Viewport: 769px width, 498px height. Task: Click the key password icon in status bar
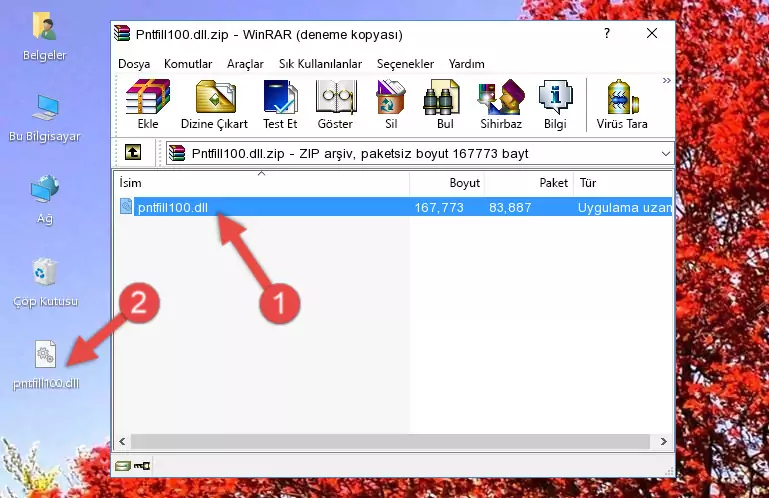pos(142,466)
